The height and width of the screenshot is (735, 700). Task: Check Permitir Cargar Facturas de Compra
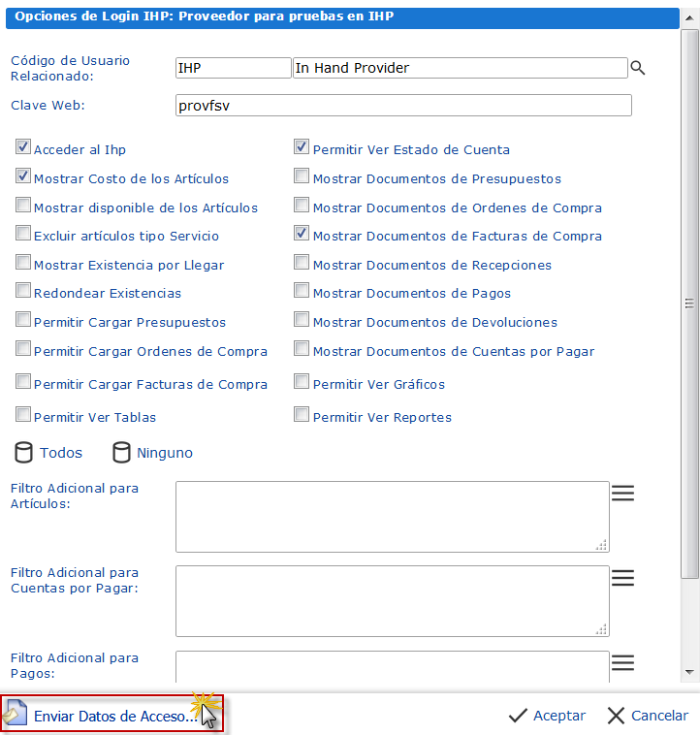pos(23,381)
